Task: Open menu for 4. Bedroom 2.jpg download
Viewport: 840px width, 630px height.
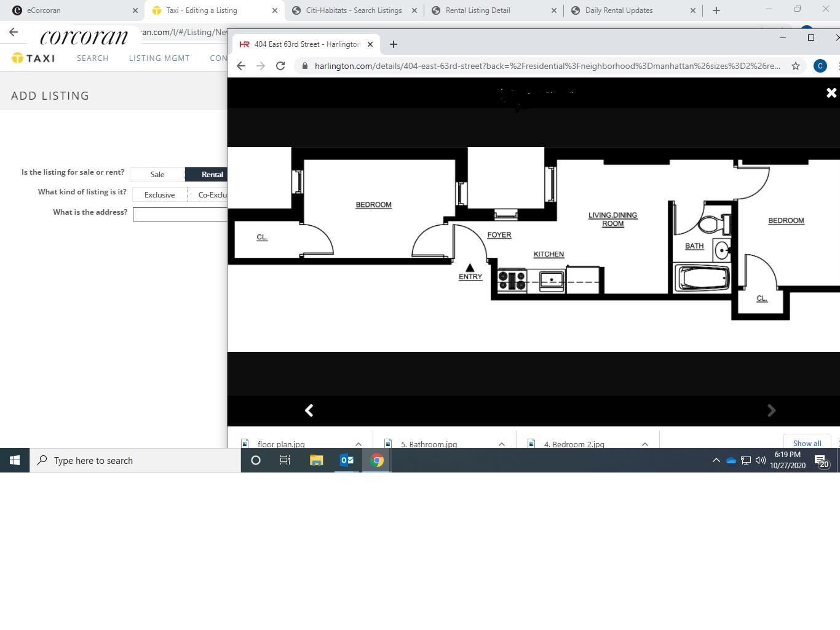Action: (644, 444)
